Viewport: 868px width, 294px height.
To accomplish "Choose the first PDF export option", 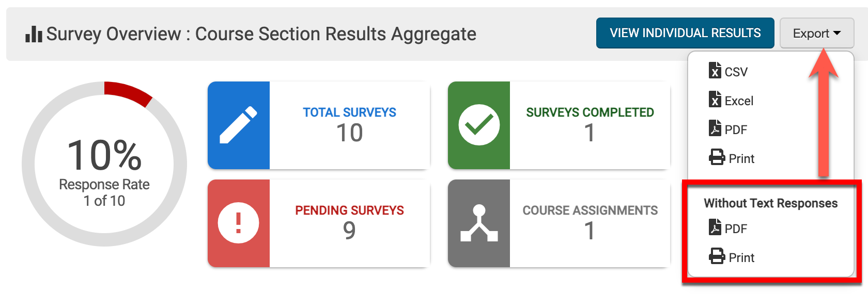I will (735, 129).
